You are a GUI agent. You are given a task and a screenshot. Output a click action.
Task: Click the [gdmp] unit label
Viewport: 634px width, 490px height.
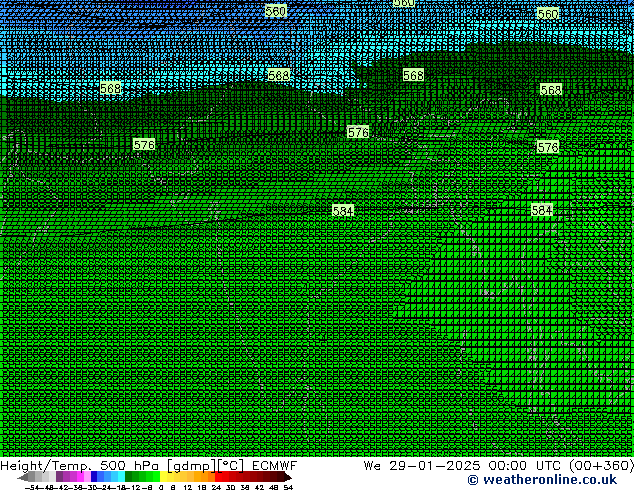pyautogui.click(x=192, y=466)
